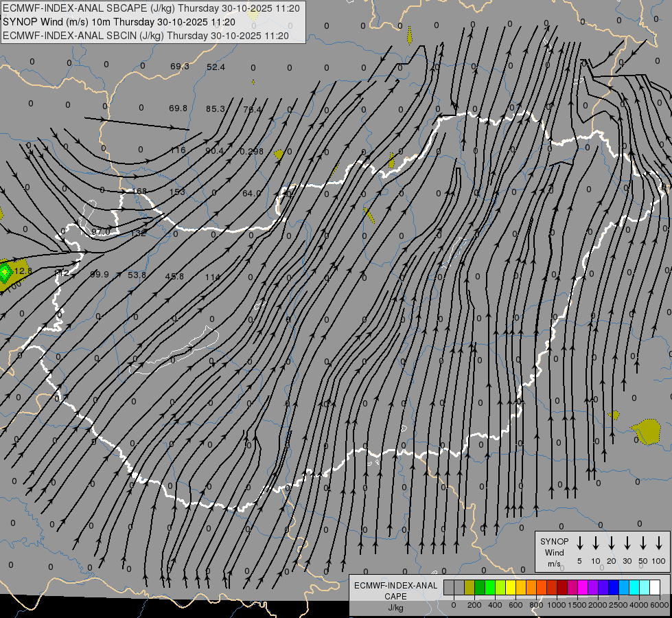Image resolution: width=672 pixels, height=618 pixels.
Task: Select the pure yellow swatch in CAPE legend
Action: (511, 587)
